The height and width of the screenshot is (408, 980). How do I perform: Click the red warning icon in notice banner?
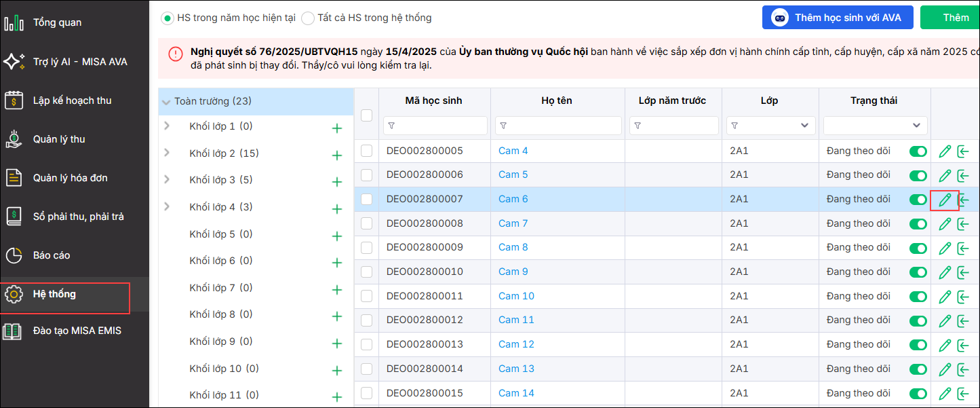pyautogui.click(x=176, y=54)
